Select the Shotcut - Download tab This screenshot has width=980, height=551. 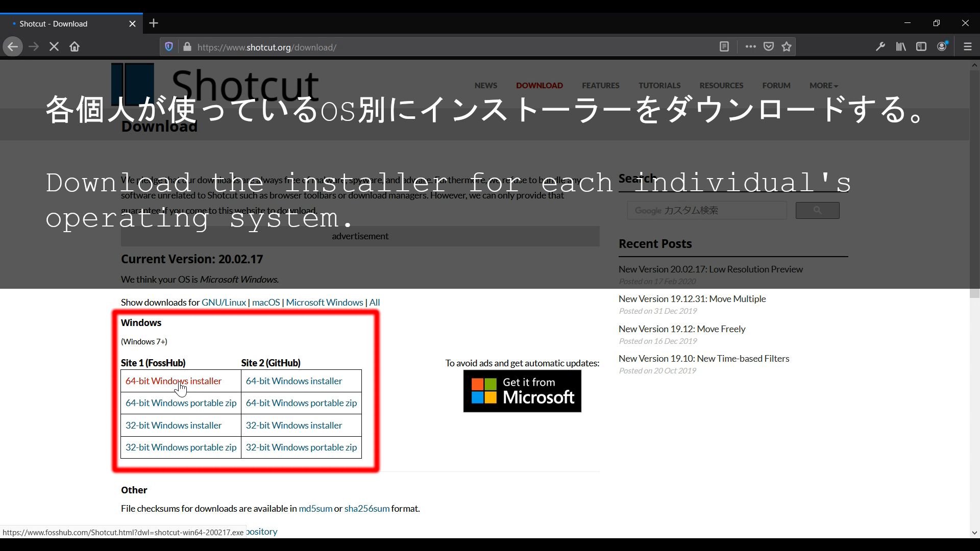(71, 24)
